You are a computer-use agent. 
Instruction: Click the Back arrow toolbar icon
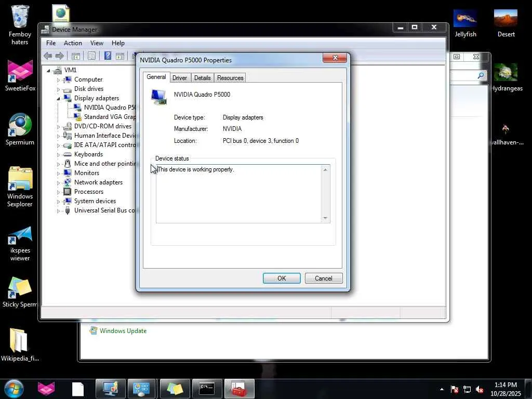(48, 56)
